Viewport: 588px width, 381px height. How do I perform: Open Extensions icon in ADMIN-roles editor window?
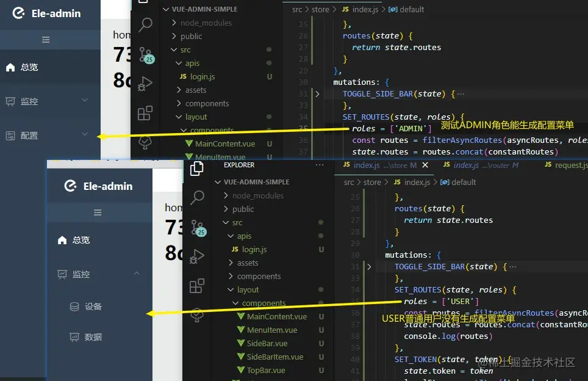[145, 113]
